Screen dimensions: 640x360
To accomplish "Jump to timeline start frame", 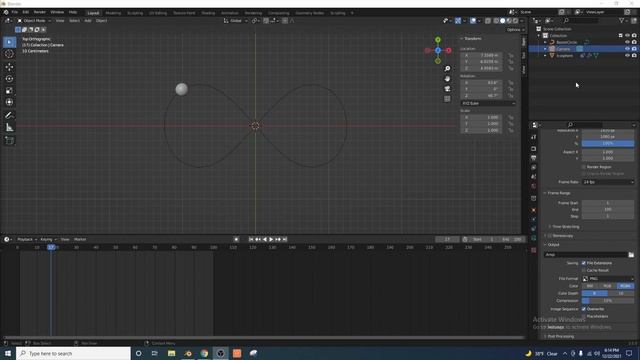I will 251,240.
